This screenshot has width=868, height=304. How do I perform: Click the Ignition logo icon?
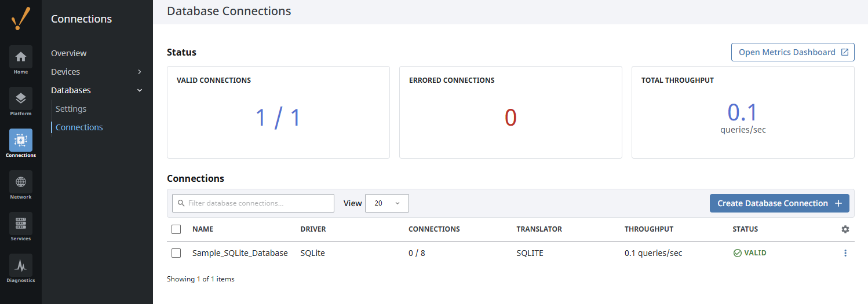(21, 19)
